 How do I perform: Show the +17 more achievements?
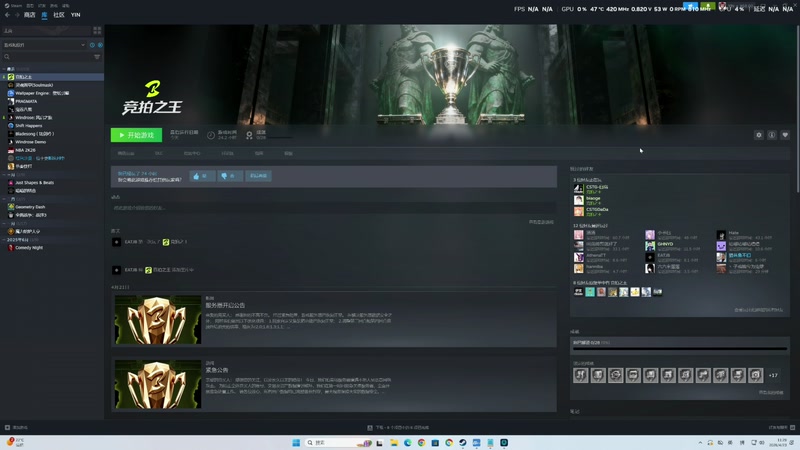pyautogui.click(x=773, y=376)
